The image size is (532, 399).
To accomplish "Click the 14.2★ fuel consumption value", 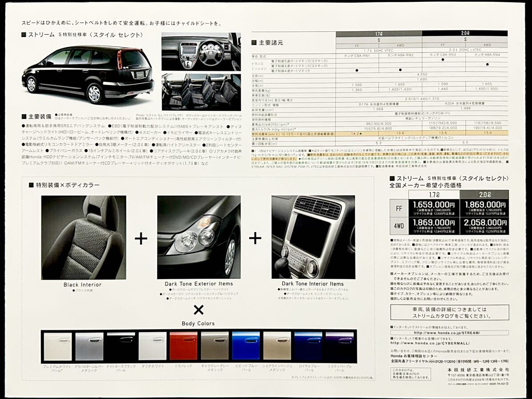I will [357, 134].
